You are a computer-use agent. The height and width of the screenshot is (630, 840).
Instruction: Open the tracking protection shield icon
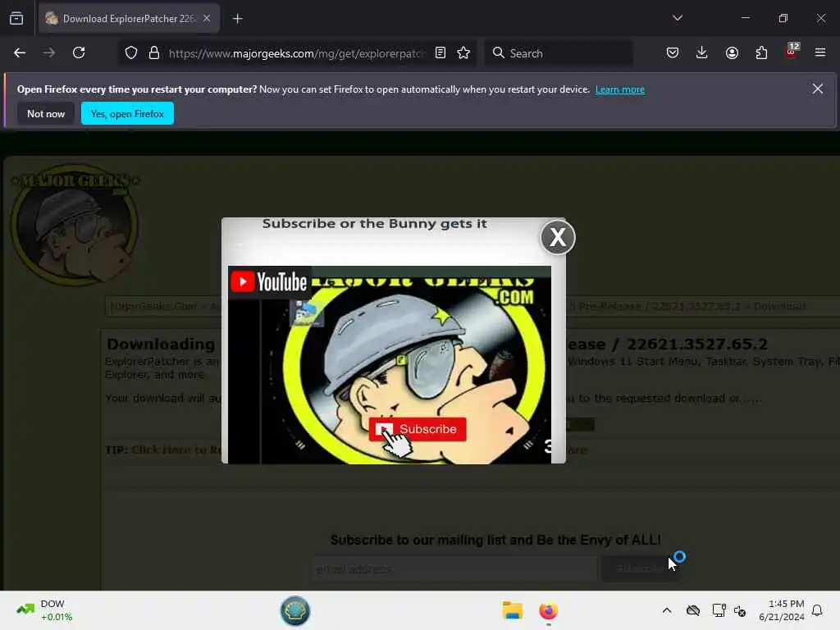[131, 53]
